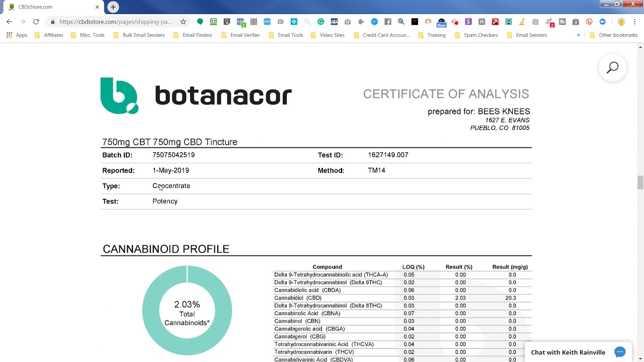
Task: Open the Other bookmarks folder
Action: click(x=613, y=35)
